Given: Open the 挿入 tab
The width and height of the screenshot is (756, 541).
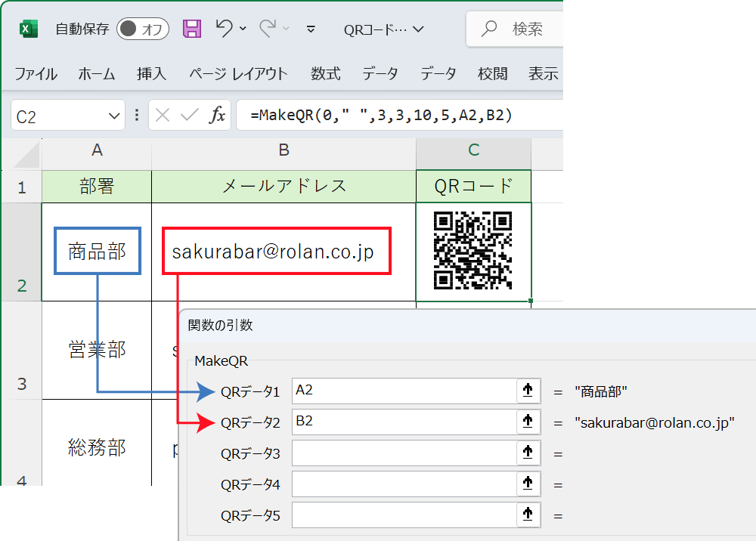Looking at the screenshot, I should pos(151,74).
